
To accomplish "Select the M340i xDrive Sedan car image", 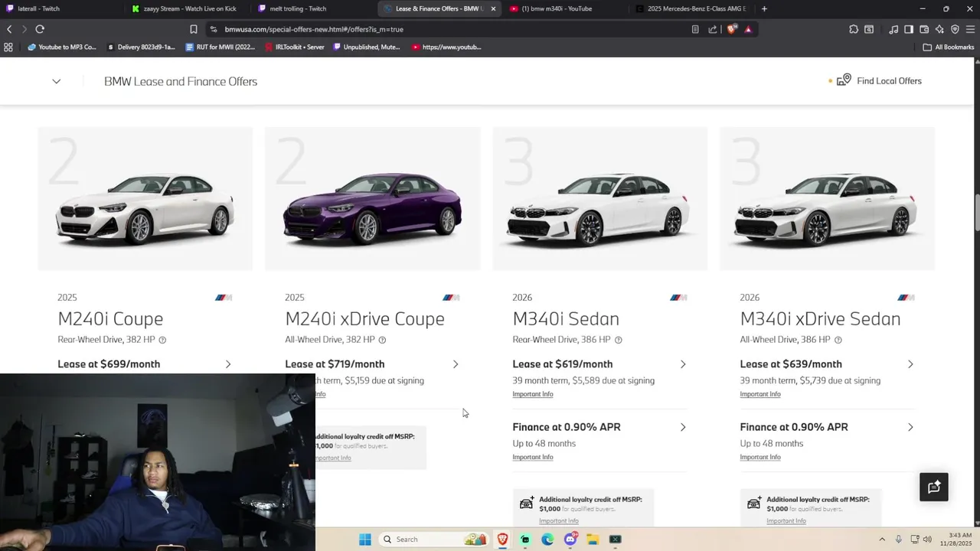I will click(x=828, y=199).
